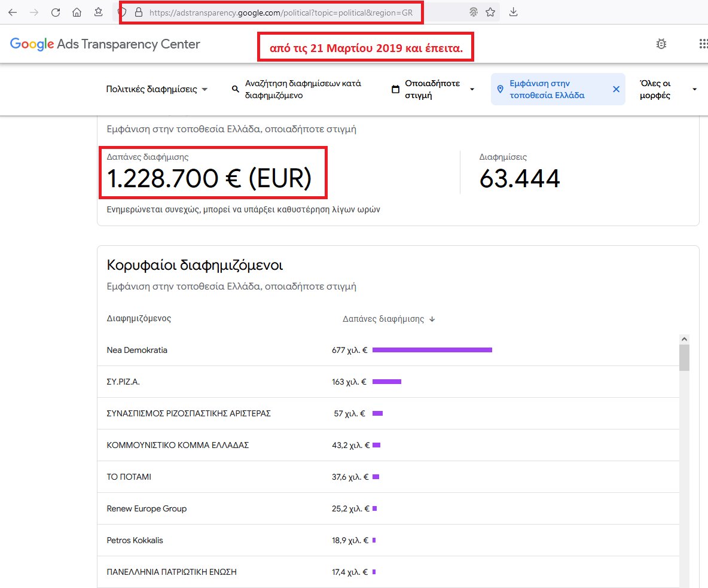Viewport: 708px width, 588px height.
Task: Click the 677 χιλ. € spend value
Action: point(349,350)
